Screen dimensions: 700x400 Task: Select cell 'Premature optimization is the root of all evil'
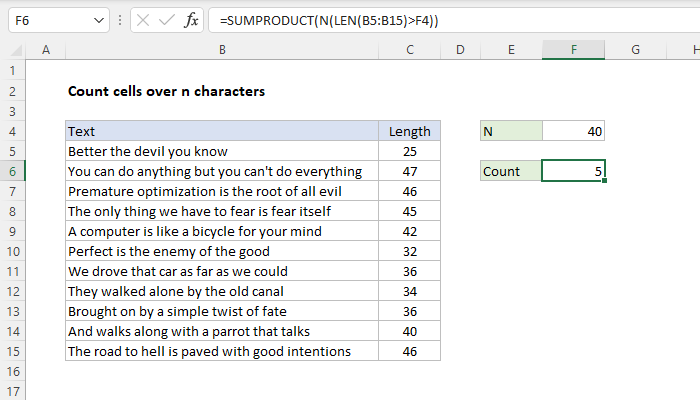tap(222, 192)
